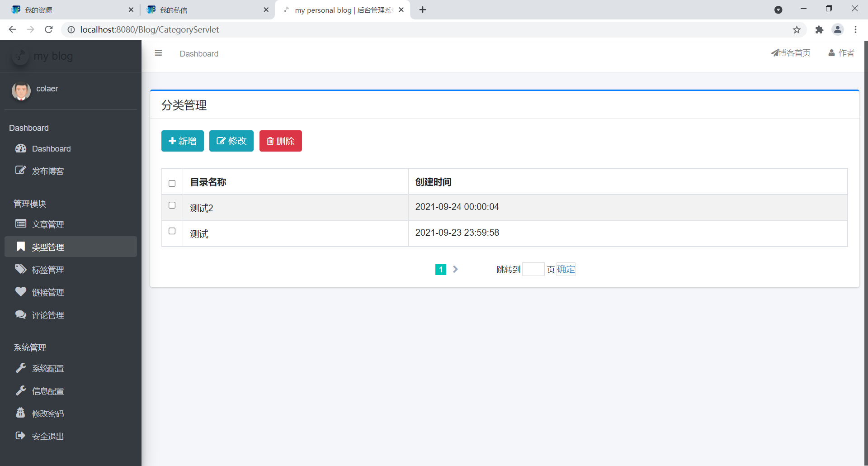Image resolution: width=868 pixels, height=466 pixels.
Task: Open the browser extensions puzzle icon
Action: pyautogui.click(x=819, y=29)
